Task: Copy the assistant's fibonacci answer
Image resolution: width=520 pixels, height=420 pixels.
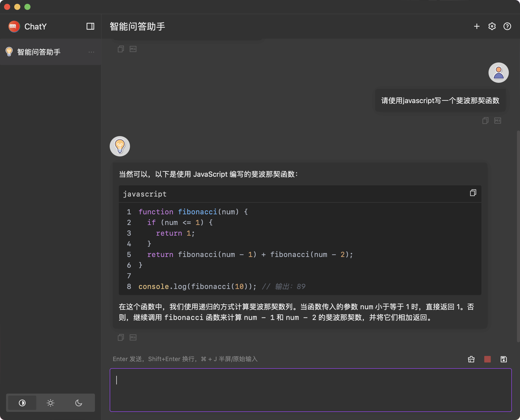Action: (x=121, y=337)
